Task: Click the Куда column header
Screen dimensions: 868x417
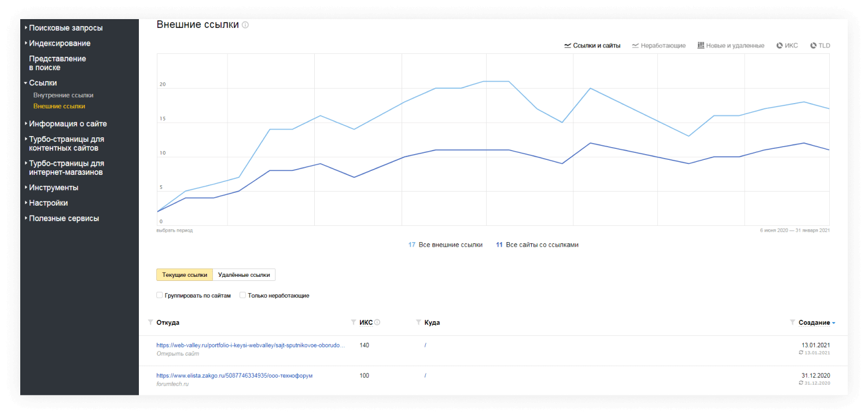Action: pyautogui.click(x=432, y=323)
